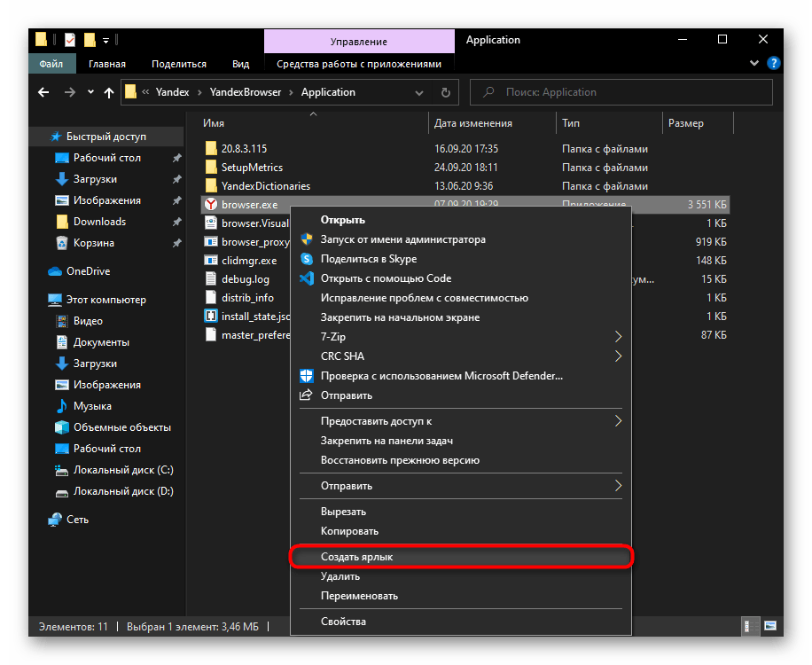Expand the 7-Zip submenu

click(x=618, y=337)
